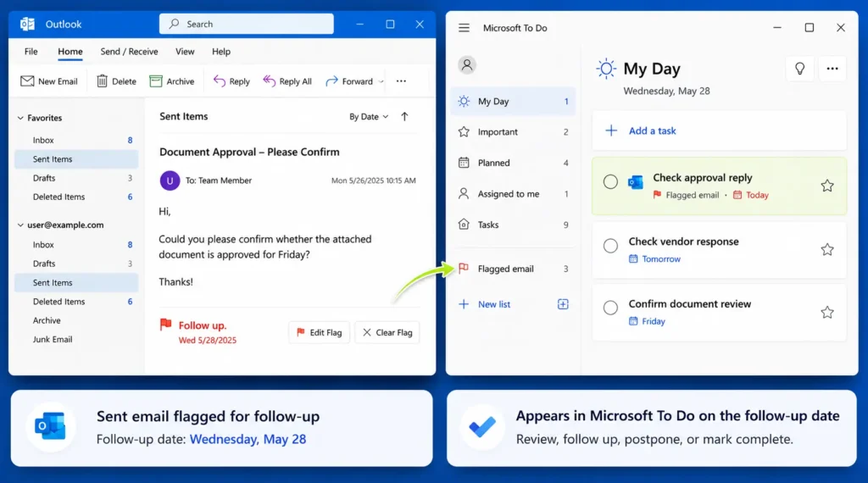Viewport: 868px width, 483px height.
Task: Click the sender avatar circle labeled U
Action: 170,180
